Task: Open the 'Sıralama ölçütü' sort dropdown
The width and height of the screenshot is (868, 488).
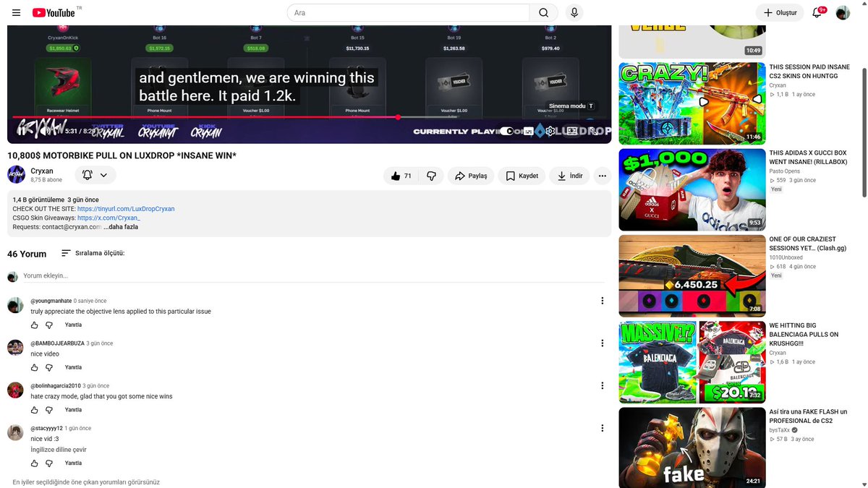Action: click(x=93, y=253)
